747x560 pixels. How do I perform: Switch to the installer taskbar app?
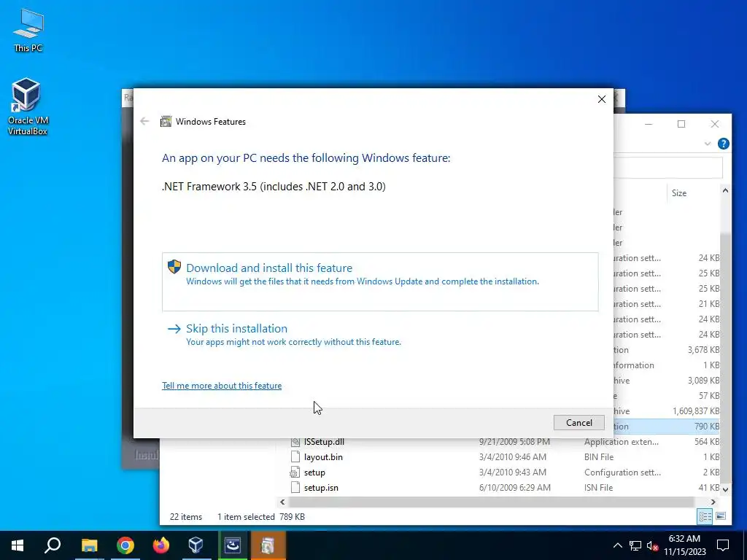233,545
